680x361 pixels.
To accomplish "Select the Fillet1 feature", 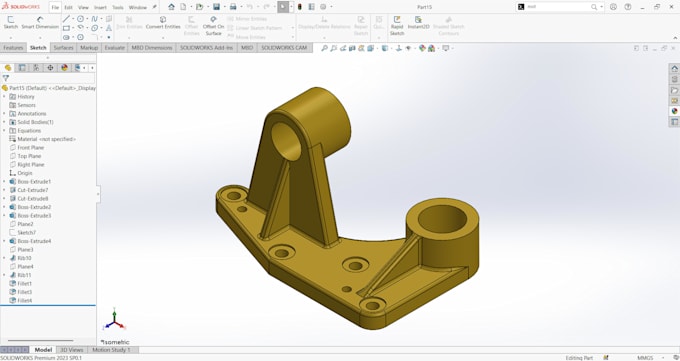I will click(x=20, y=283).
